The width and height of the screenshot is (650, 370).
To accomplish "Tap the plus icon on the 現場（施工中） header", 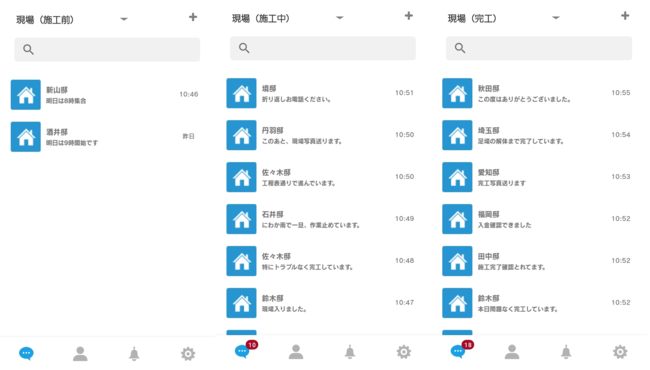I will tap(409, 16).
